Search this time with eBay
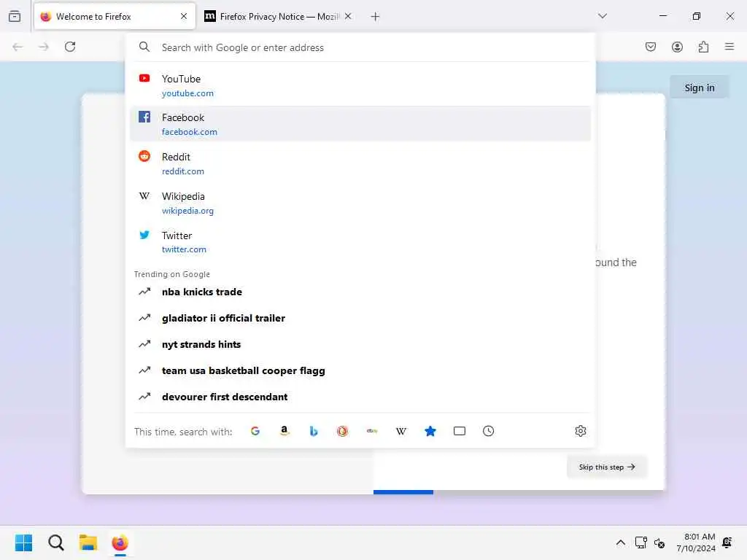 click(372, 431)
